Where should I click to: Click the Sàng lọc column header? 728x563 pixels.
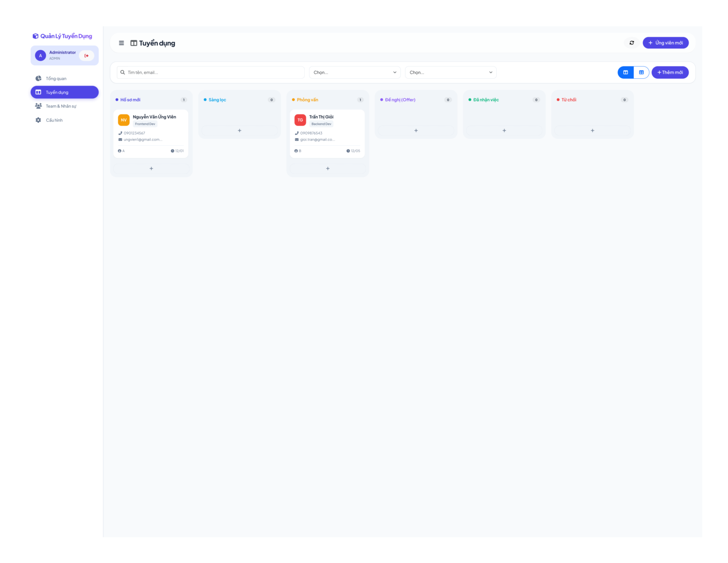coord(218,100)
